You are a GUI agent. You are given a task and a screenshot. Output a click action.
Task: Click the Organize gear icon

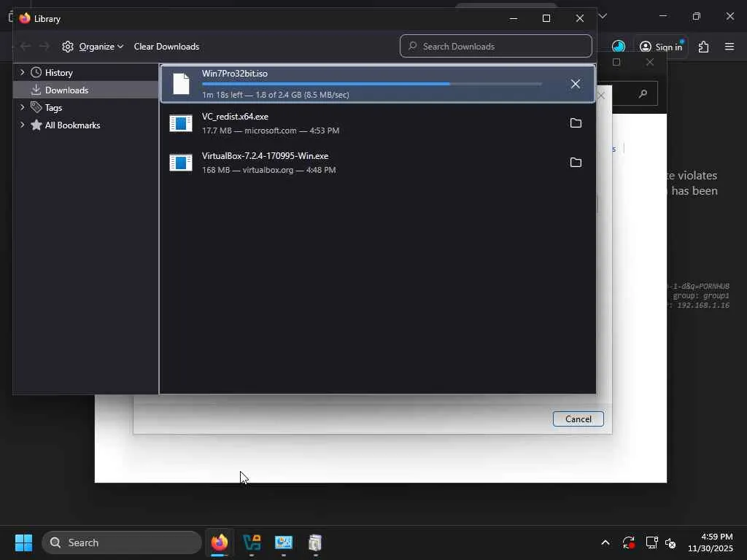(x=68, y=46)
